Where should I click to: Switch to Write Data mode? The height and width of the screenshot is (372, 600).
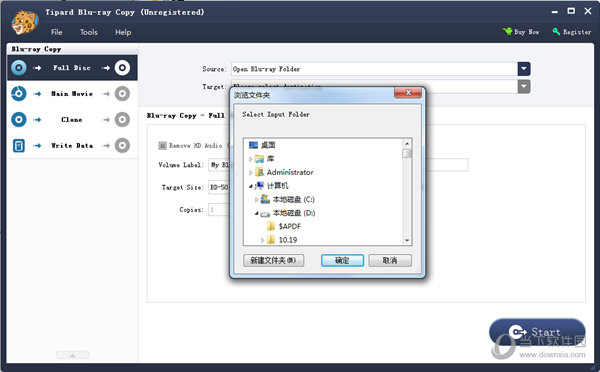[72, 145]
